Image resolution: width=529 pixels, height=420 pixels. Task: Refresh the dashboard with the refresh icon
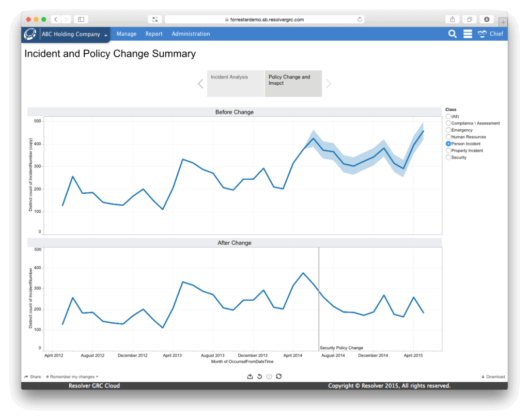point(278,376)
